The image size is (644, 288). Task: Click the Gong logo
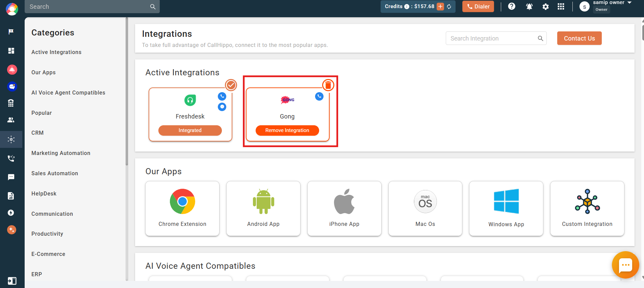287,100
